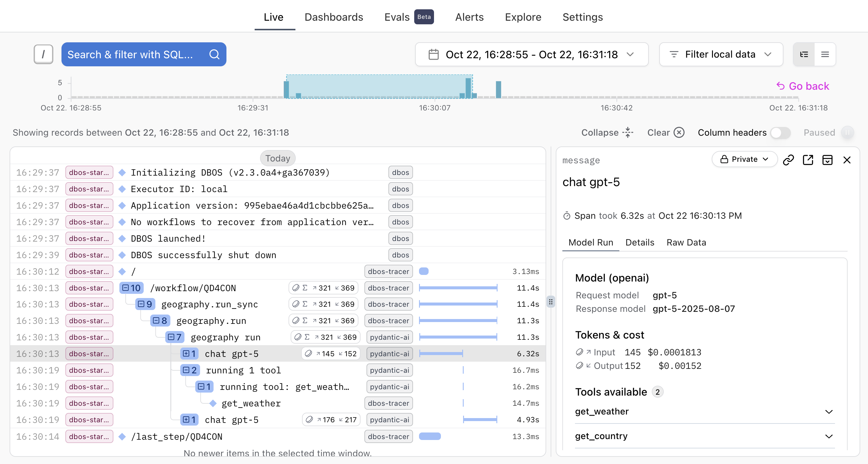
Task: Close the chat gpt-5 detail panel
Action: click(x=847, y=160)
